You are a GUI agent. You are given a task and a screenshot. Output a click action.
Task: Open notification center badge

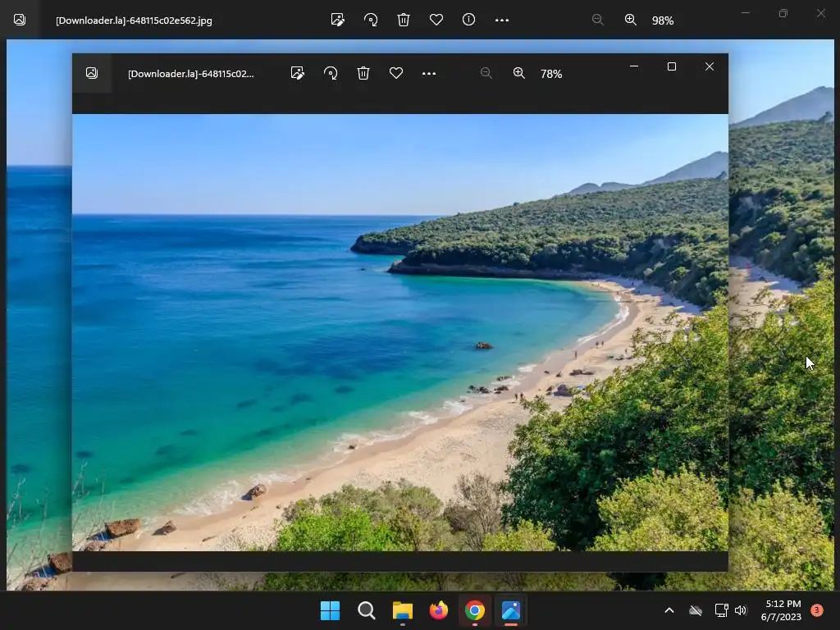click(x=817, y=609)
